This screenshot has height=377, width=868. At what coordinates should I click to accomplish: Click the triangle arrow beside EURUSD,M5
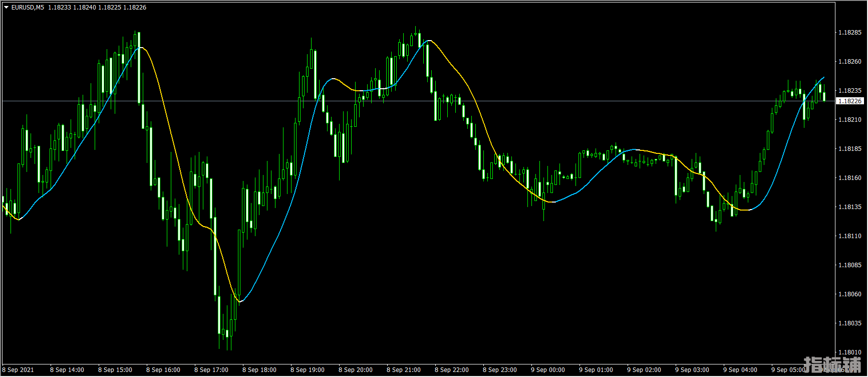(7, 8)
